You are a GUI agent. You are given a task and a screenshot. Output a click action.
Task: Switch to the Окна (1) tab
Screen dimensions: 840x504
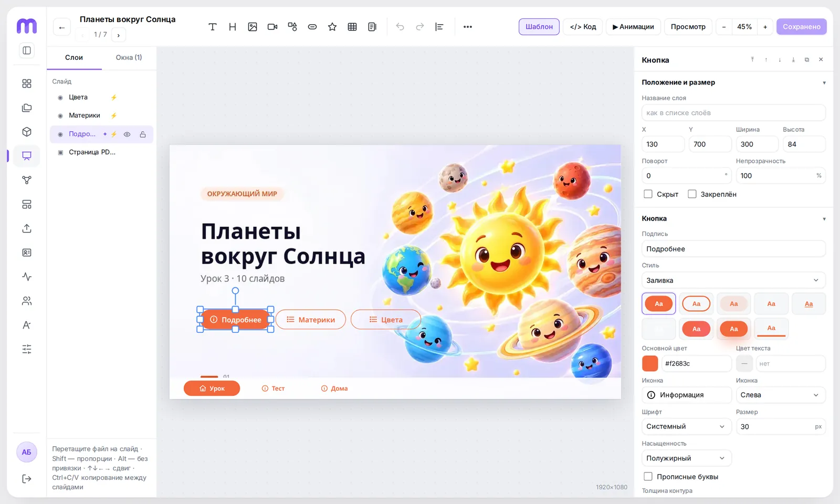pyautogui.click(x=129, y=58)
